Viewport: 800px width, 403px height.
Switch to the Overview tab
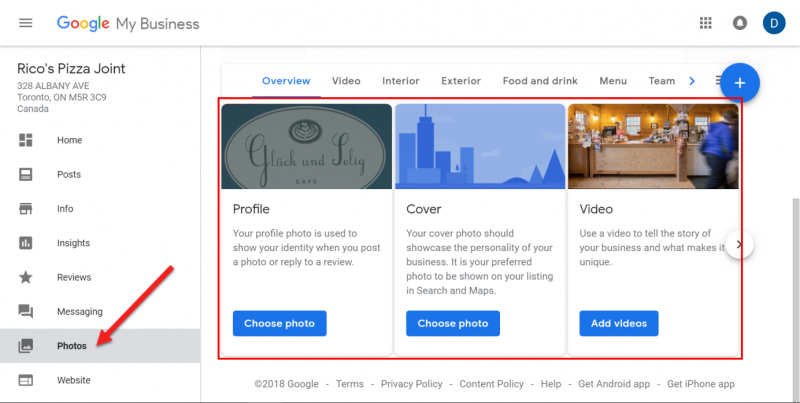tap(286, 81)
